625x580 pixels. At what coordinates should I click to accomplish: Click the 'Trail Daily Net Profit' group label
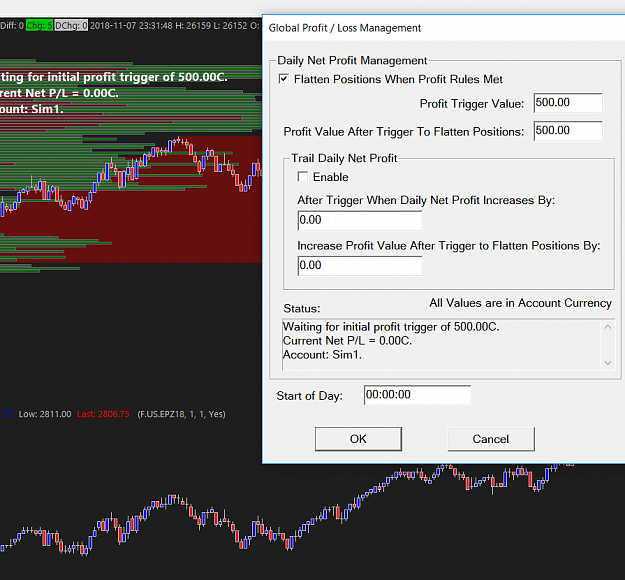(x=344, y=158)
